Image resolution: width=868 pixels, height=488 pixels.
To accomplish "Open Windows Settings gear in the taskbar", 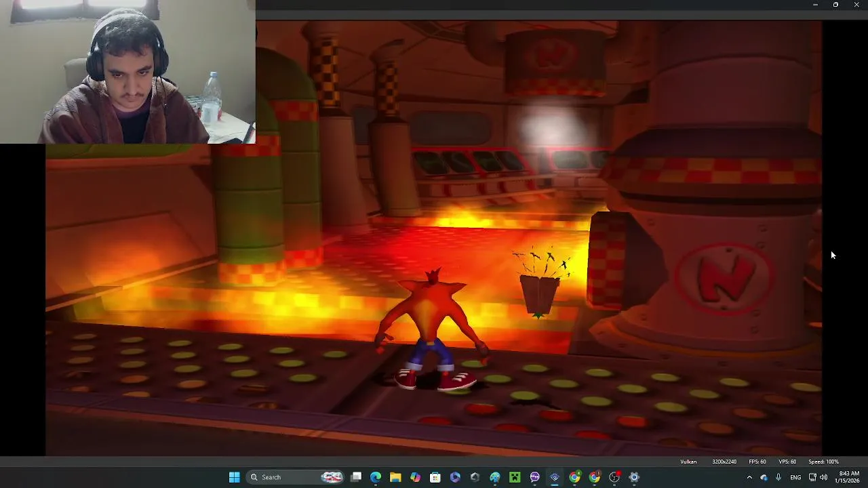I will (634, 477).
